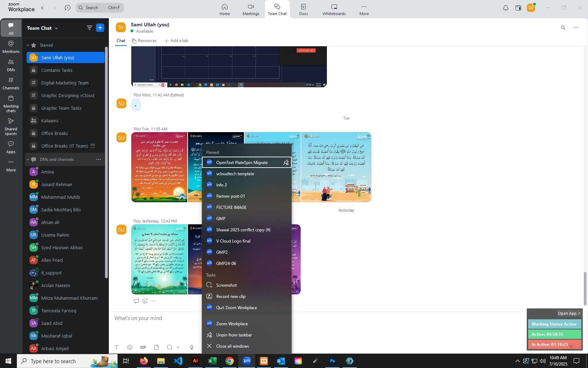
Task: Collapse the DMs and channels section
Action: tap(28, 159)
